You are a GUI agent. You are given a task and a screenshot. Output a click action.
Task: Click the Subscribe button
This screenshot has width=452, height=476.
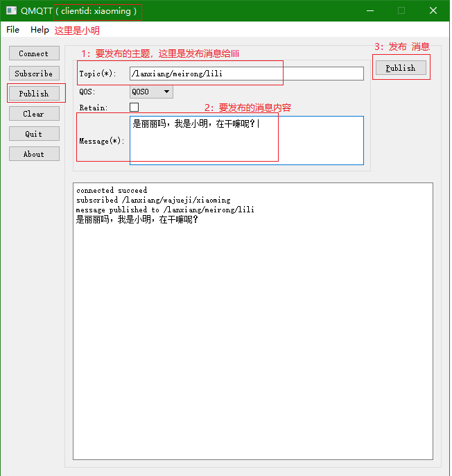(x=34, y=74)
